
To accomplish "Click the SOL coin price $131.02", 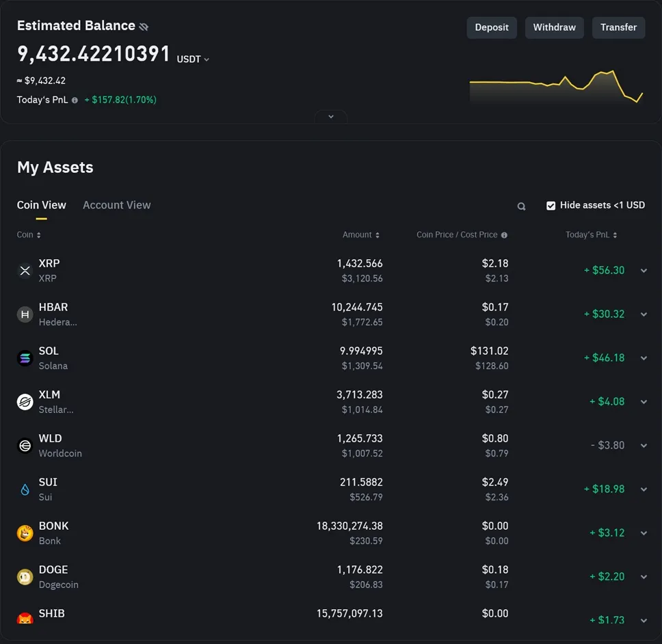I will [490, 351].
